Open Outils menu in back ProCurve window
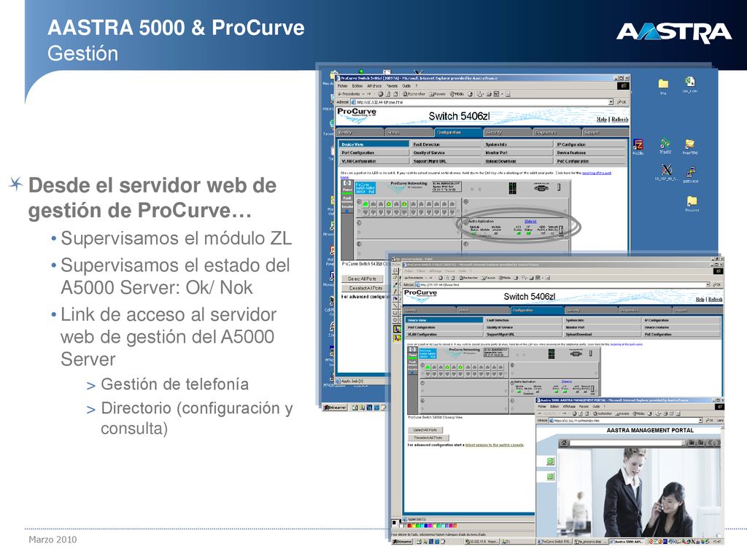747x560 pixels. click(406, 86)
